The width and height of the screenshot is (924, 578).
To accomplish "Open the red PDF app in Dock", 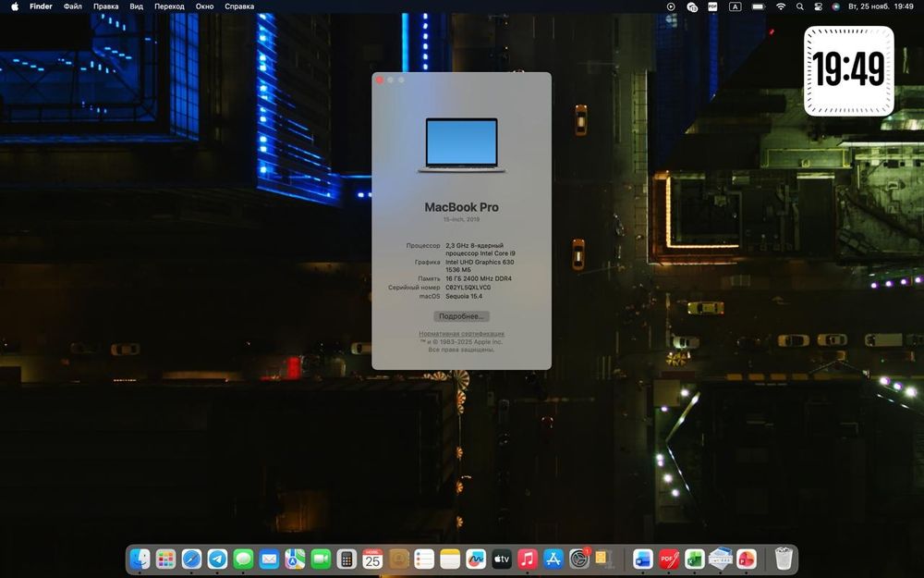I will [x=669, y=559].
